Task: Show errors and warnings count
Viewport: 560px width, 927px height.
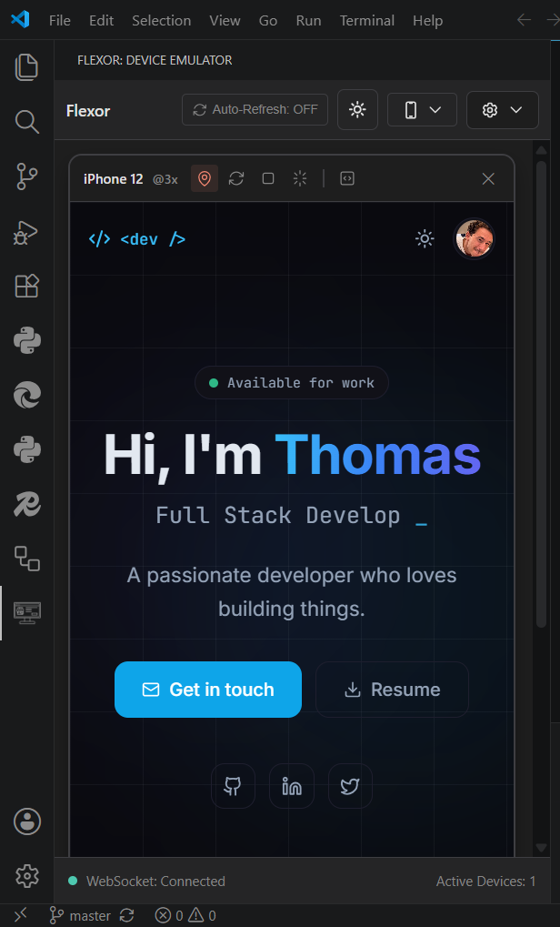Action: point(185,916)
